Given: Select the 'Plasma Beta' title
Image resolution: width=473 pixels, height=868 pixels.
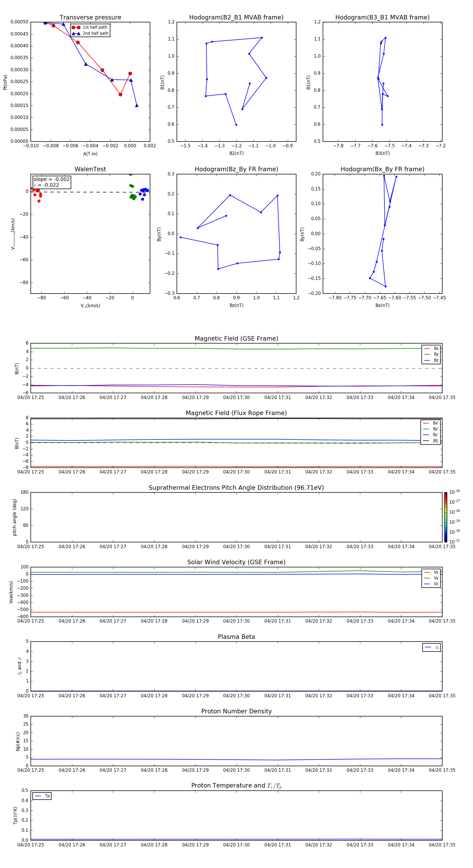Looking at the screenshot, I should [x=236, y=637].
